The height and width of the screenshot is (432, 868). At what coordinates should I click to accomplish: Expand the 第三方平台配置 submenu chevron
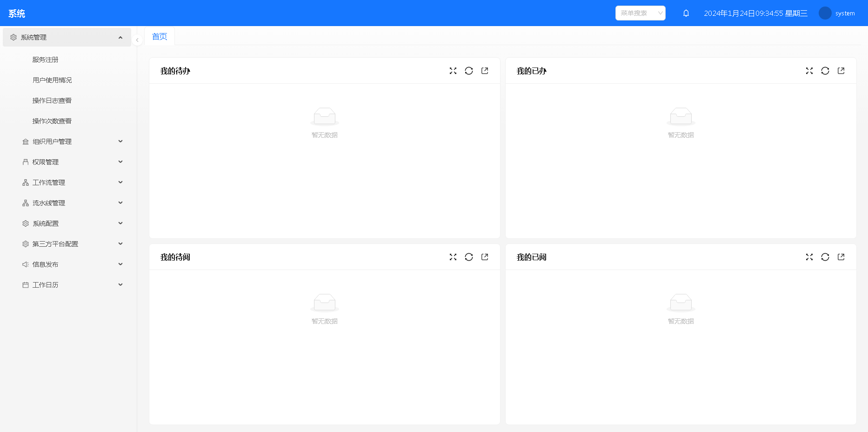(120, 244)
